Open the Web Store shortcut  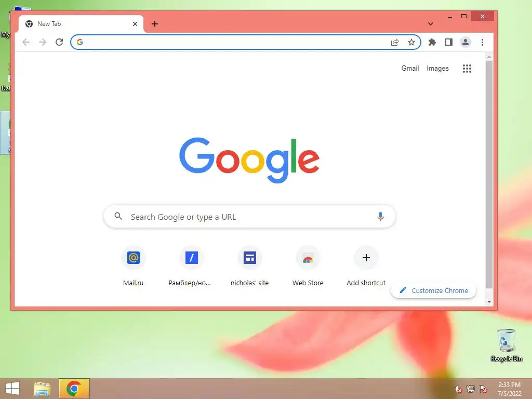coord(308,266)
